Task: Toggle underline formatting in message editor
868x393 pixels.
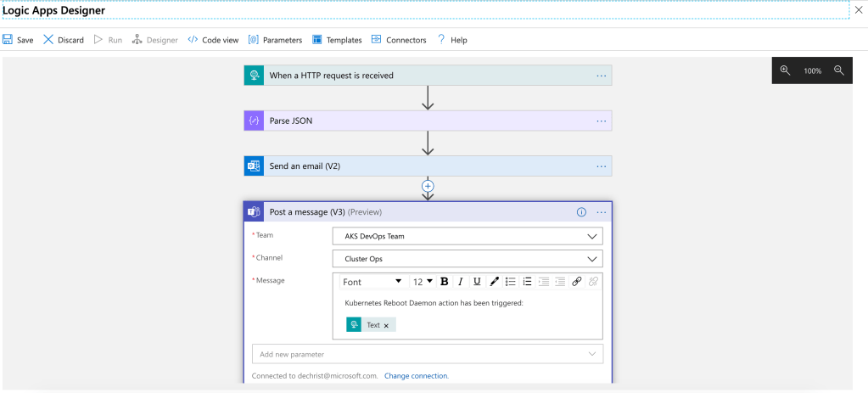Action: tap(477, 282)
